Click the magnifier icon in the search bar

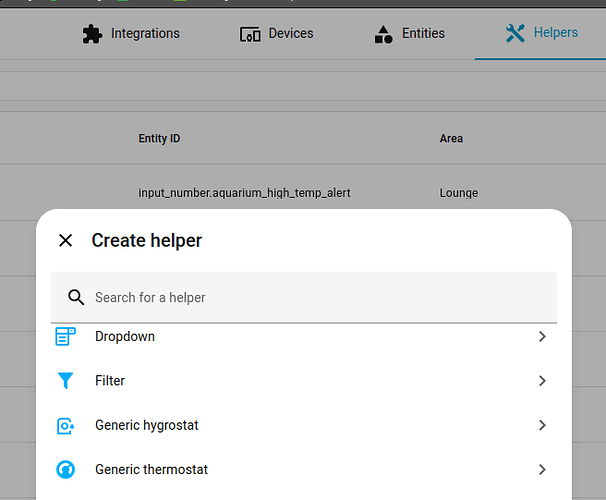tap(75, 298)
